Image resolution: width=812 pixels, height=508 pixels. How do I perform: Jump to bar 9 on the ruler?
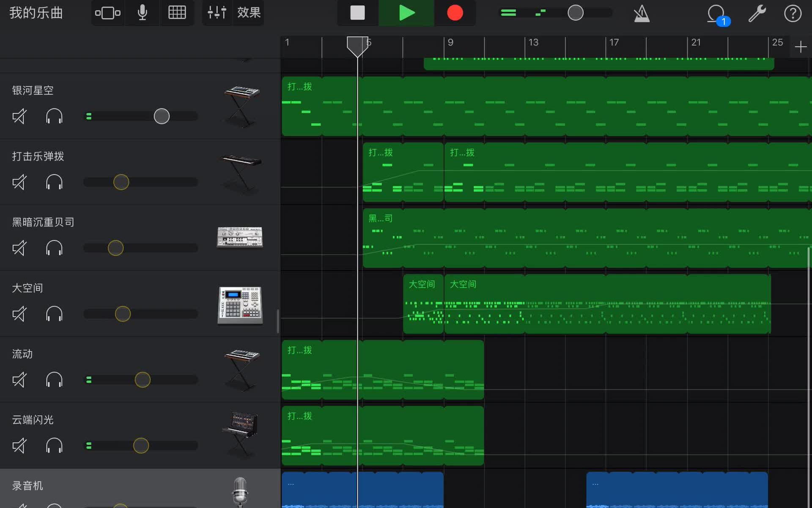click(450, 42)
